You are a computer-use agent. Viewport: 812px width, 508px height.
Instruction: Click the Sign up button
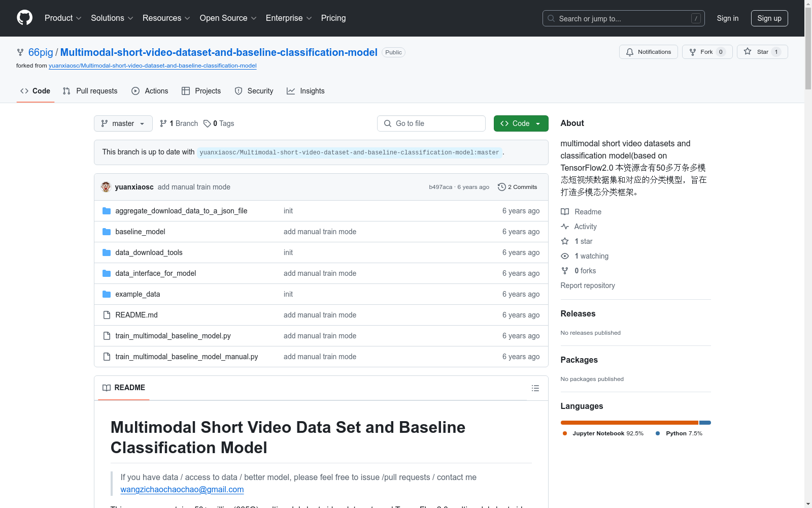pyautogui.click(x=769, y=18)
